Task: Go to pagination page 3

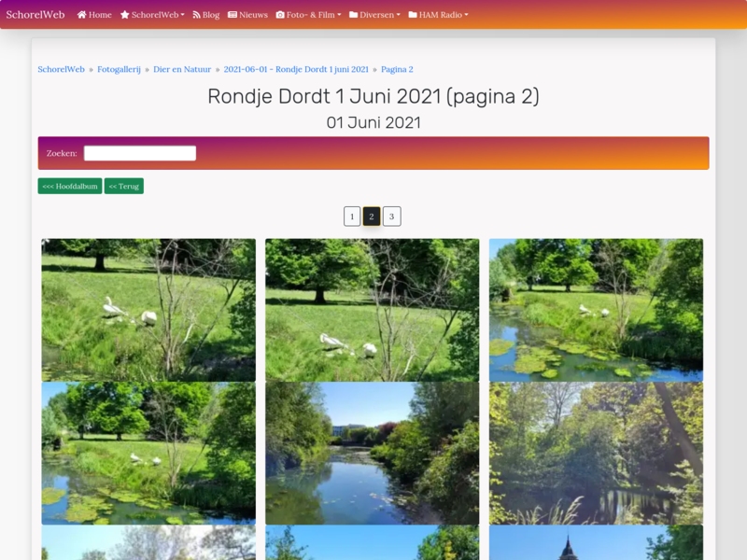Action: point(391,217)
